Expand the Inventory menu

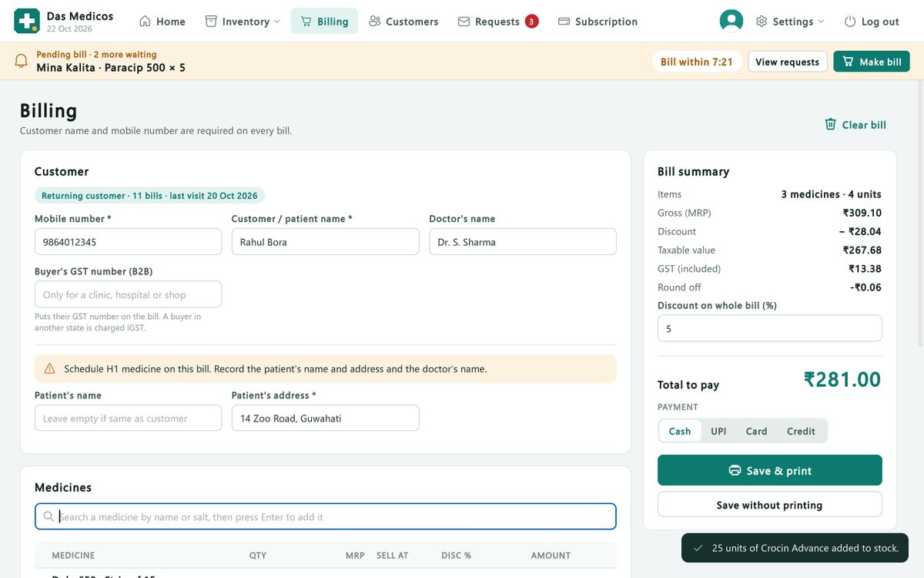coord(243,22)
